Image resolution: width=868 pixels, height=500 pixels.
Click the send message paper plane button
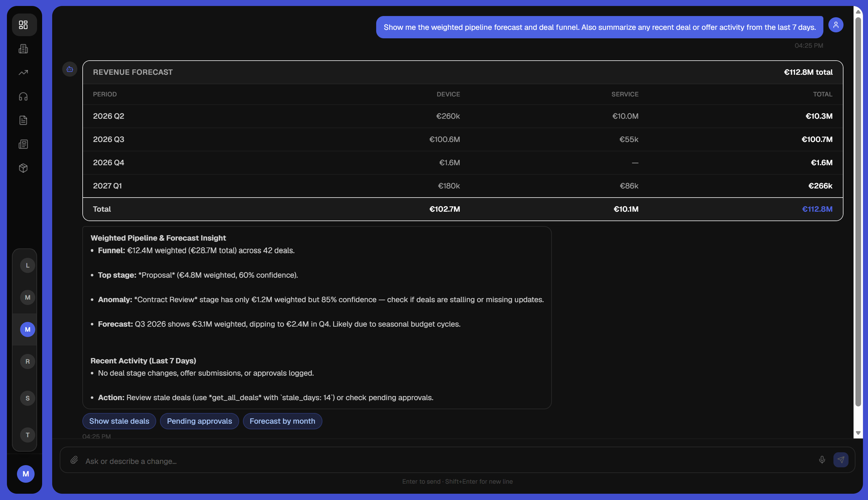pos(841,460)
